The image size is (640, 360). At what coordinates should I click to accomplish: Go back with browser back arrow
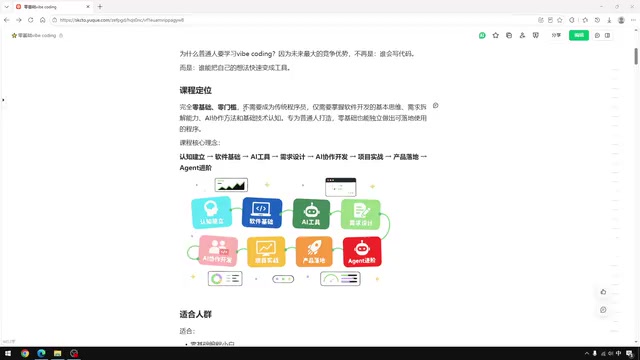point(7,20)
